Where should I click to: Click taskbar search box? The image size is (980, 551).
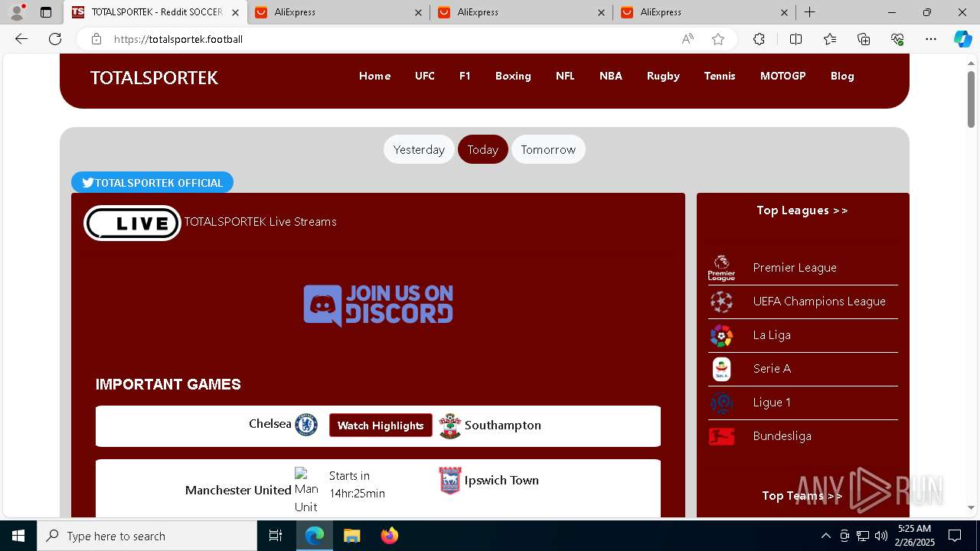click(147, 536)
